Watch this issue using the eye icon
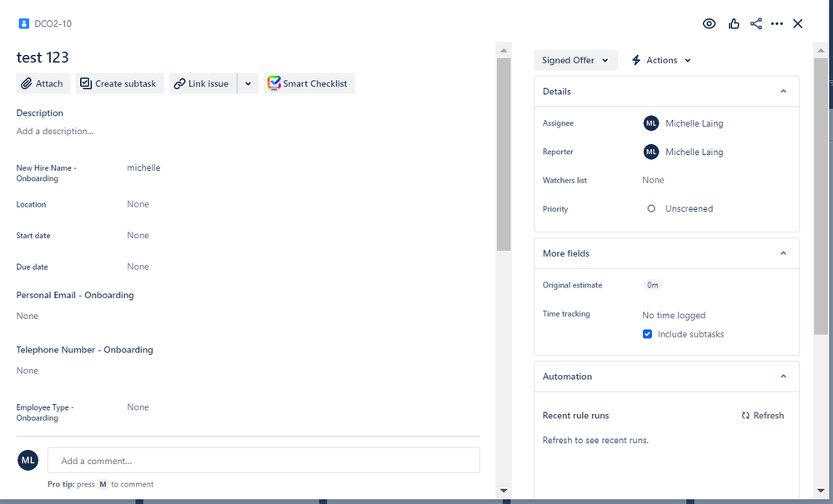833x504 pixels. [710, 23]
